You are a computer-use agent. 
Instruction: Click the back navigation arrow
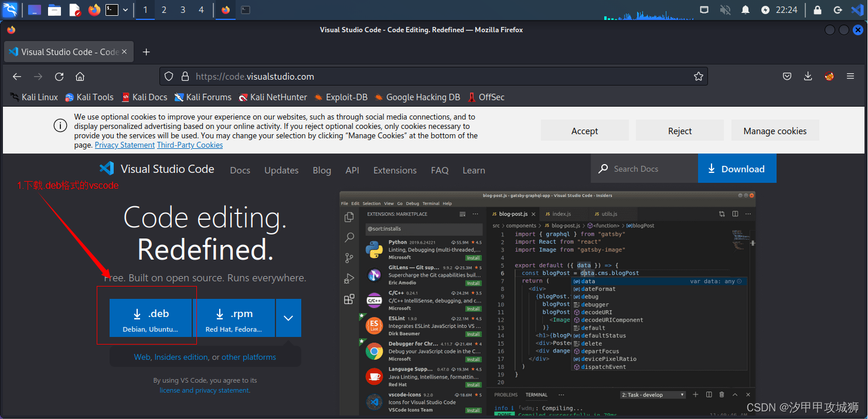(x=17, y=76)
